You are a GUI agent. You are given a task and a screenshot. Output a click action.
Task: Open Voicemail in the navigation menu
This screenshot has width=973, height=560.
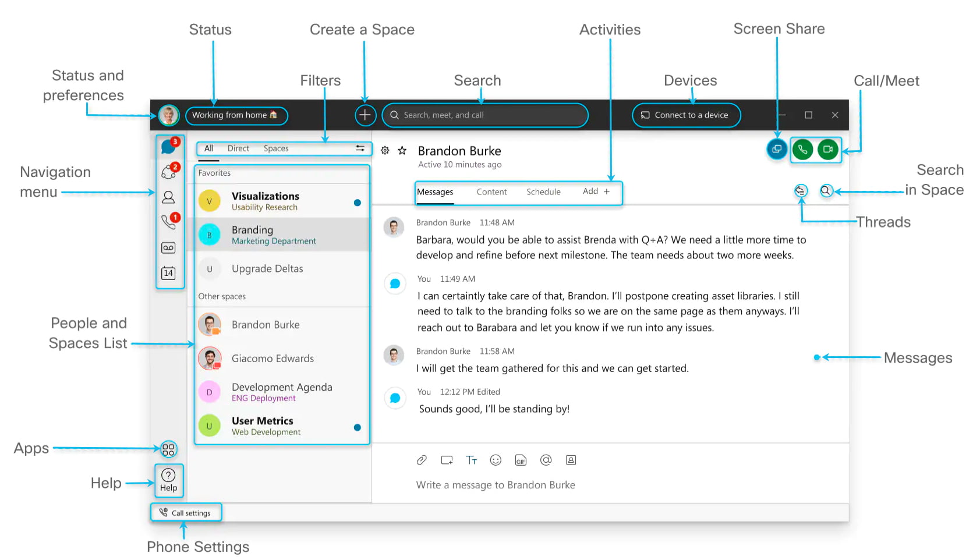[168, 248]
